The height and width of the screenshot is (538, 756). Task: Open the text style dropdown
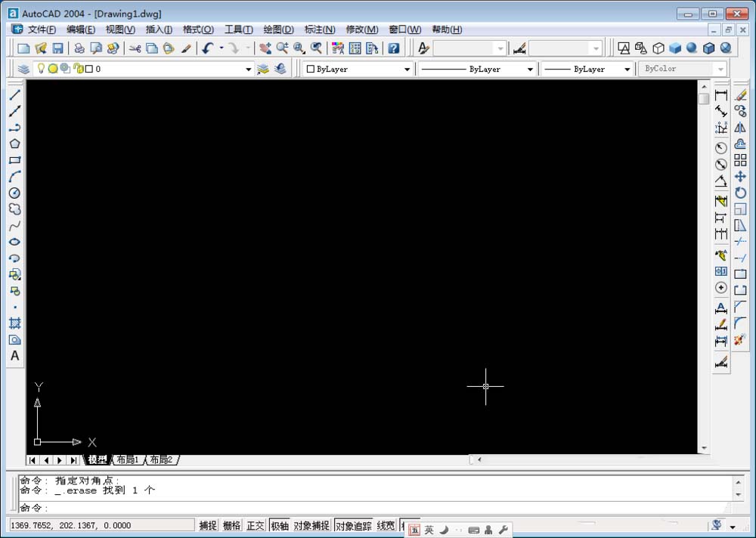tap(500, 48)
